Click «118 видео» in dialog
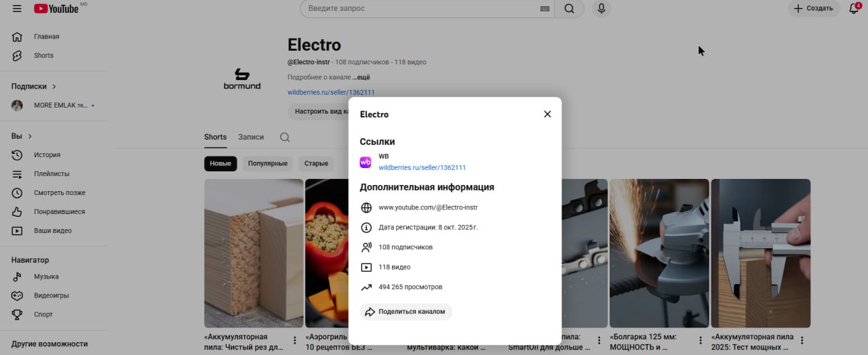The image size is (868, 355). click(394, 267)
